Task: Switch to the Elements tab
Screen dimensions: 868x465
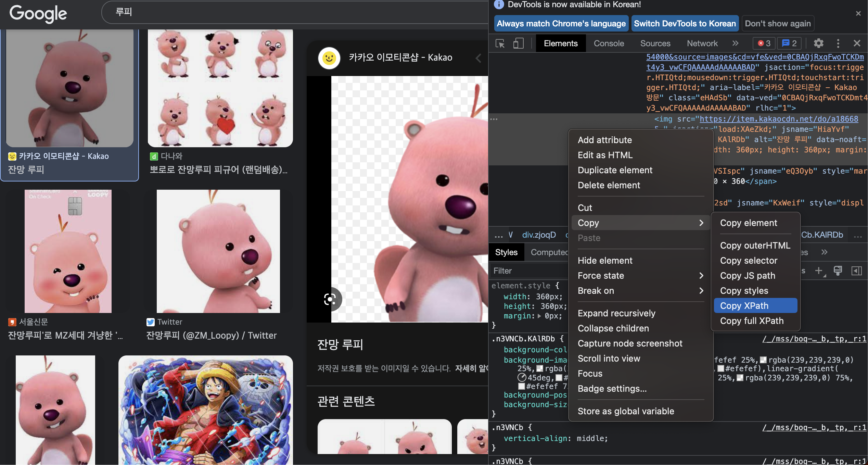Action: pos(561,43)
